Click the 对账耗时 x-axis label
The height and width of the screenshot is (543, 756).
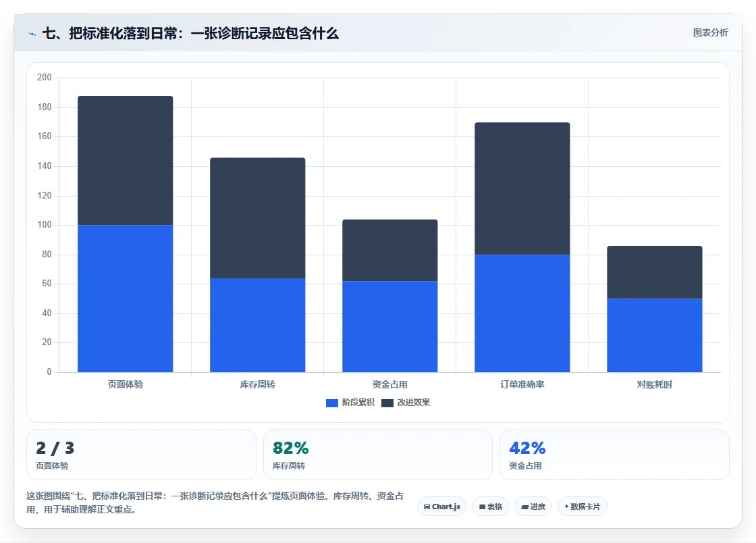pyautogui.click(x=655, y=384)
